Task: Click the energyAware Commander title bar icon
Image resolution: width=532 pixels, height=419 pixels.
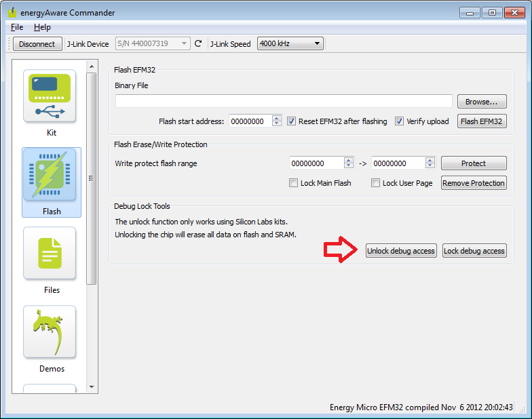Action: click(x=12, y=13)
